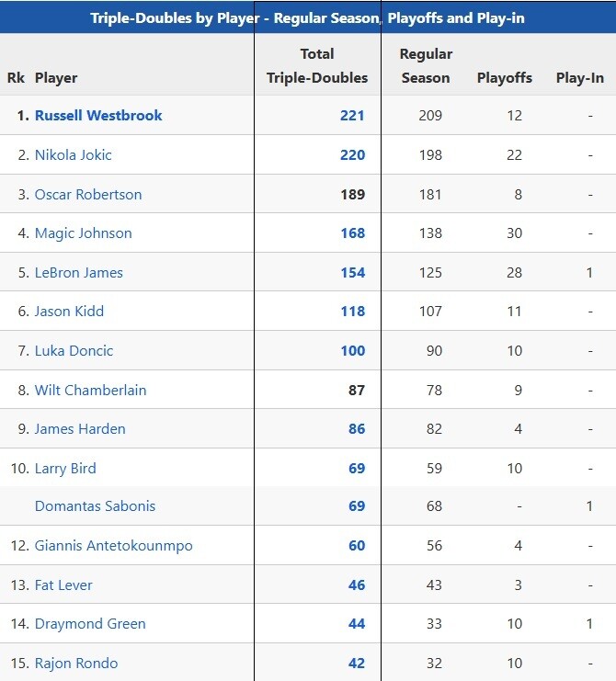The image size is (616, 681).
Task: Click Jason Kidd's name
Action: [x=70, y=312]
